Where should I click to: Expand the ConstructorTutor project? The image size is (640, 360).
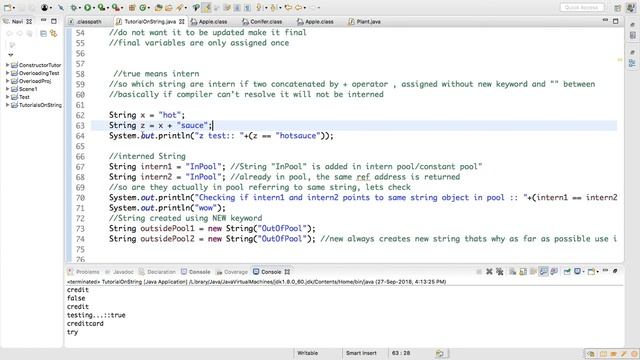pyautogui.click(x=7, y=65)
